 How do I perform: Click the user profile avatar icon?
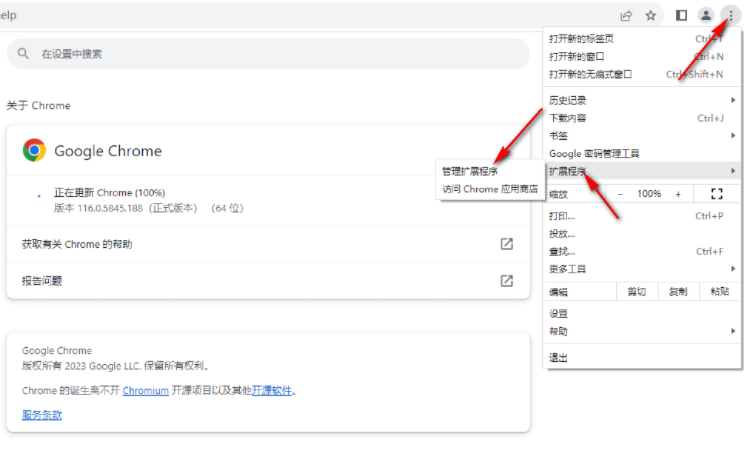pos(706,15)
